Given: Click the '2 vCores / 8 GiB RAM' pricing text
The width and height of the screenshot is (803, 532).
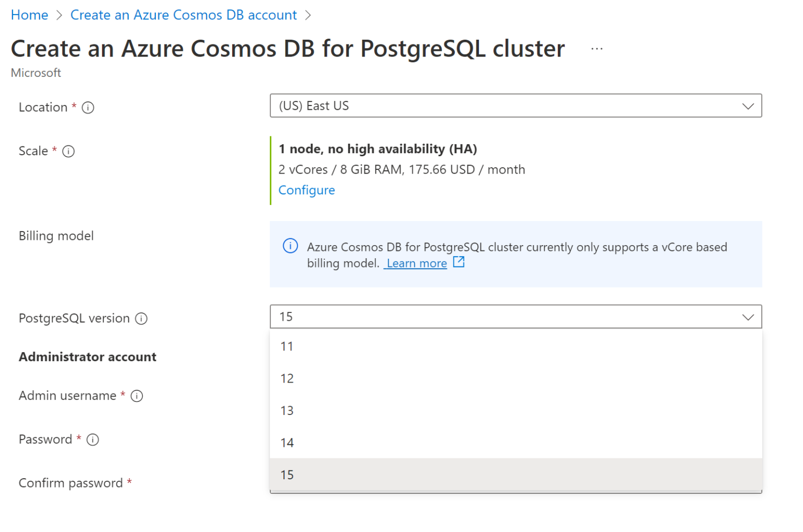Looking at the screenshot, I should (x=401, y=170).
